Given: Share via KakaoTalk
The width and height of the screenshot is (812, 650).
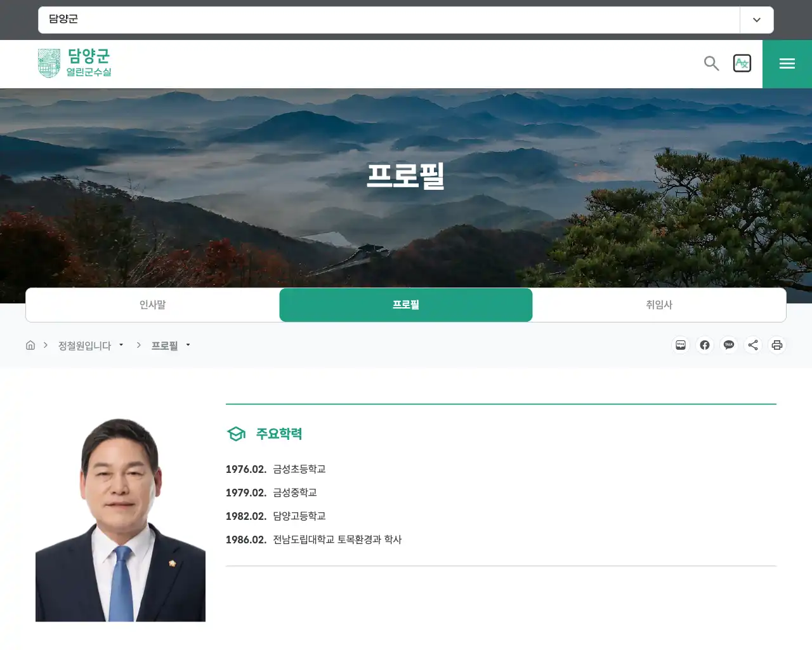Looking at the screenshot, I should 729,345.
